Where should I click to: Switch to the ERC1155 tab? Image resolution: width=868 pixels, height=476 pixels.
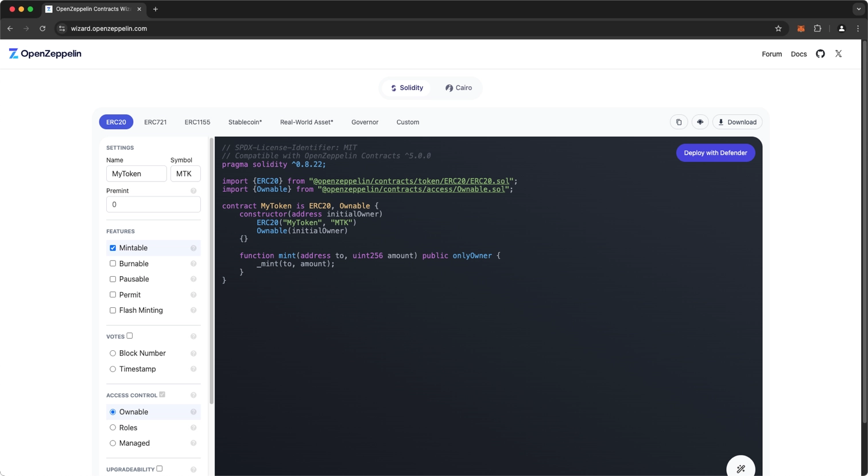pyautogui.click(x=197, y=122)
